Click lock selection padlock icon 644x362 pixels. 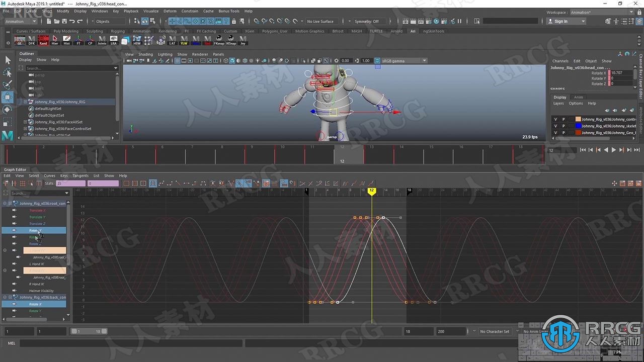coord(233,21)
